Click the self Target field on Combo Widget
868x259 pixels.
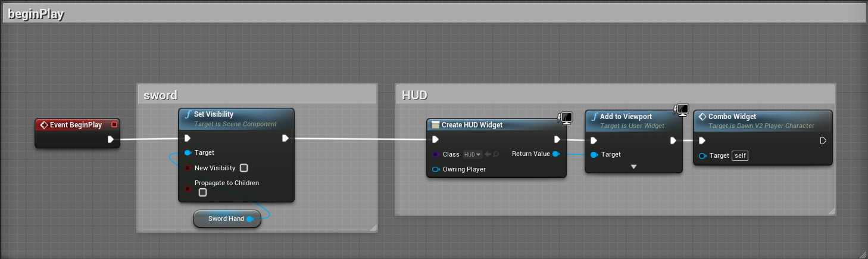(x=741, y=155)
